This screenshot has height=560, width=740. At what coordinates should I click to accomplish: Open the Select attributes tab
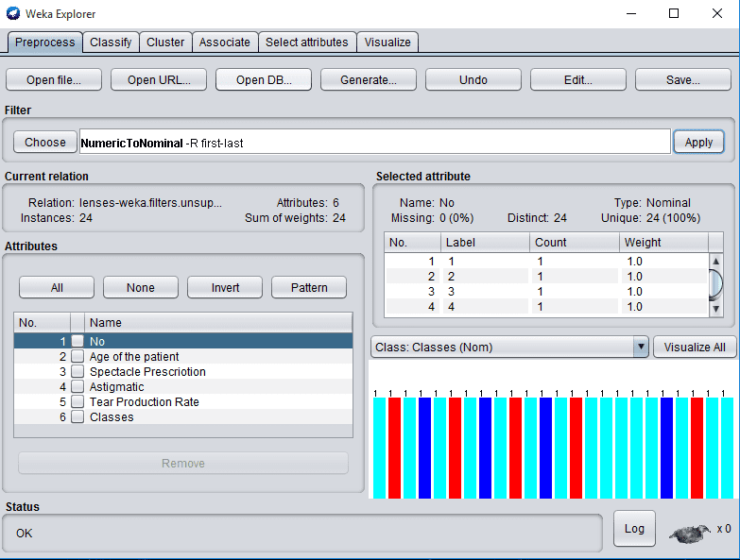[307, 42]
